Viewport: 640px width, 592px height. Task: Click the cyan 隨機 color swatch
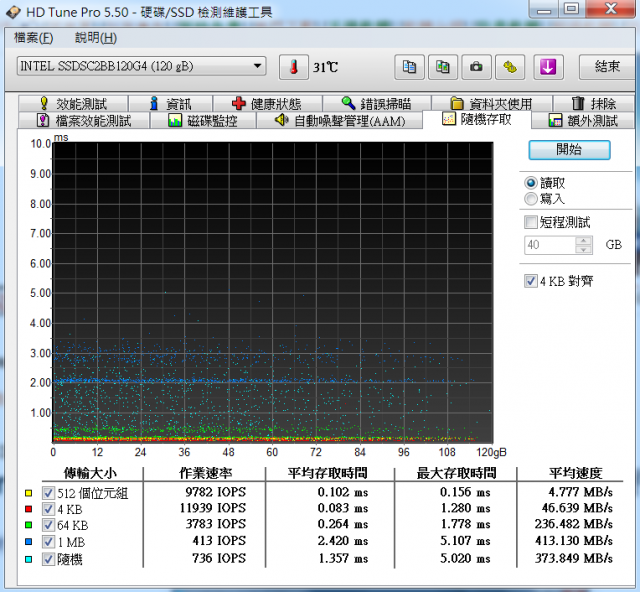pos(29,559)
